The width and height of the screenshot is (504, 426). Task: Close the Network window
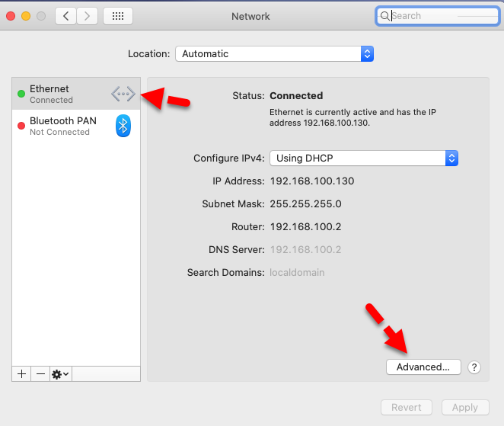point(11,15)
